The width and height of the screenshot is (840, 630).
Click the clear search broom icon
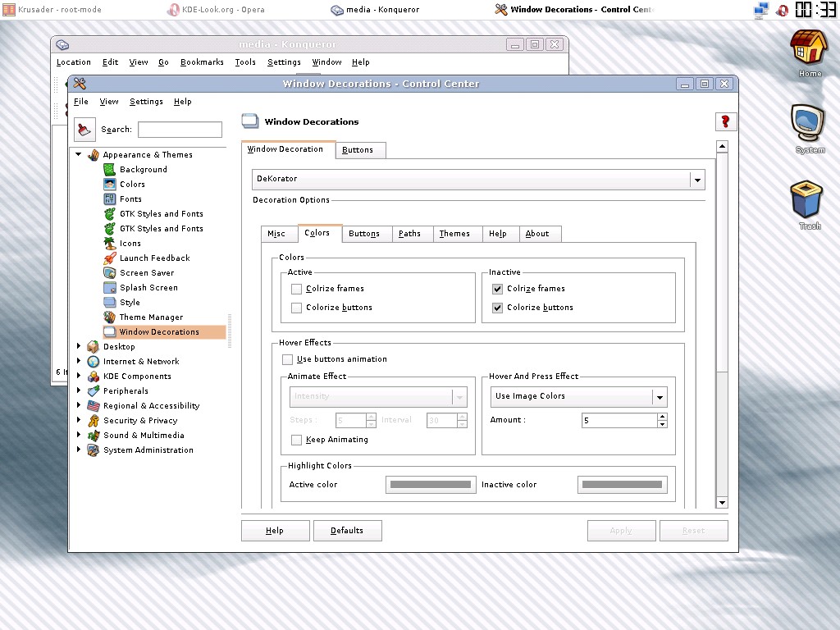click(x=84, y=129)
